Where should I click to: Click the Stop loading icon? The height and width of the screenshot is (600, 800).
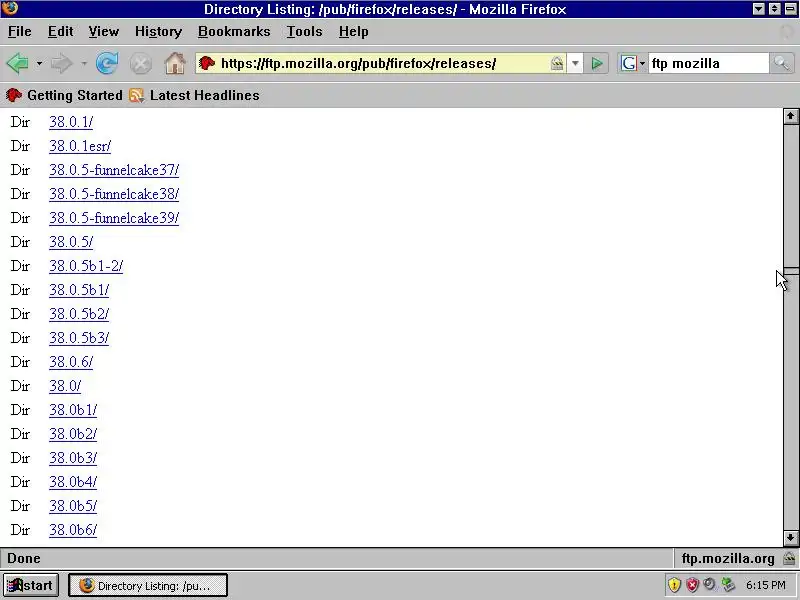coord(141,64)
